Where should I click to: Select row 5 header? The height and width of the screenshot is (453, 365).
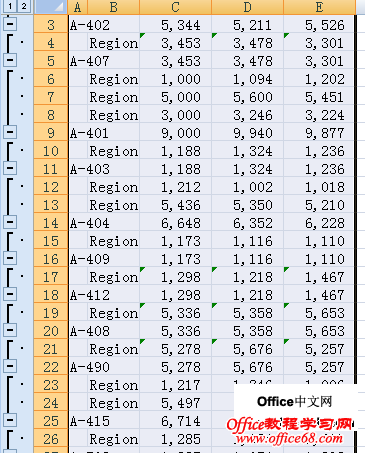51,61
